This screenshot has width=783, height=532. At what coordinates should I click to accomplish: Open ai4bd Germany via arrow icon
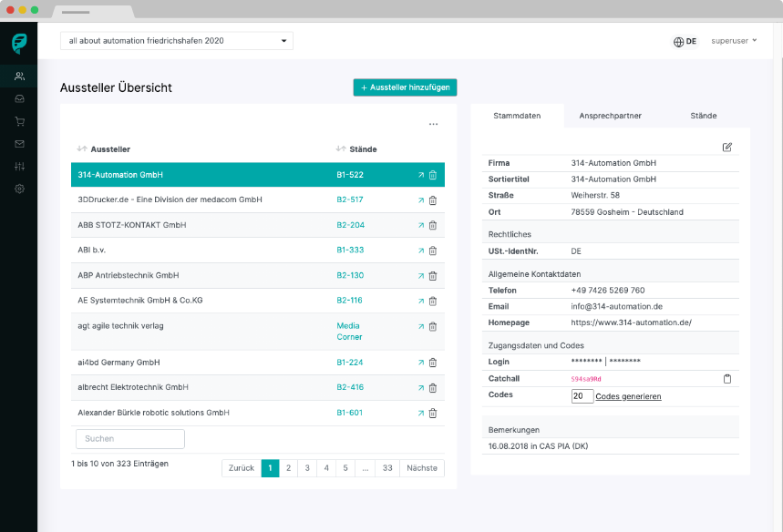[x=421, y=363]
